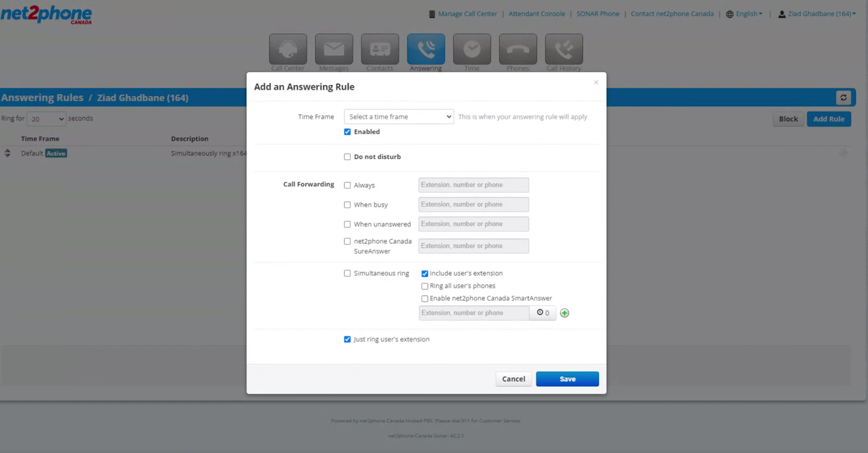The height and width of the screenshot is (453, 868).
Task: Click the Description column header
Action: pyautogui.click(x=189, y=139)
